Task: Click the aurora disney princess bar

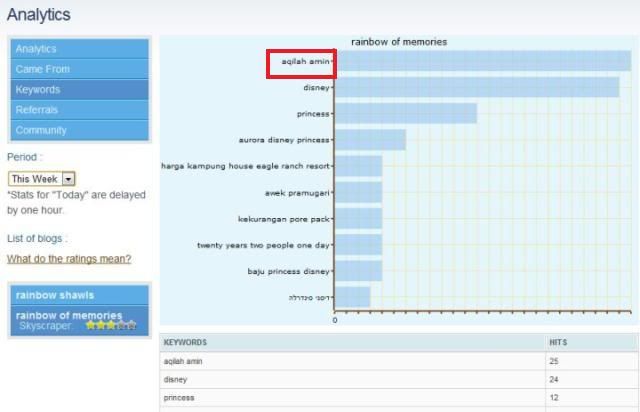Action: [x=370, y=140]
